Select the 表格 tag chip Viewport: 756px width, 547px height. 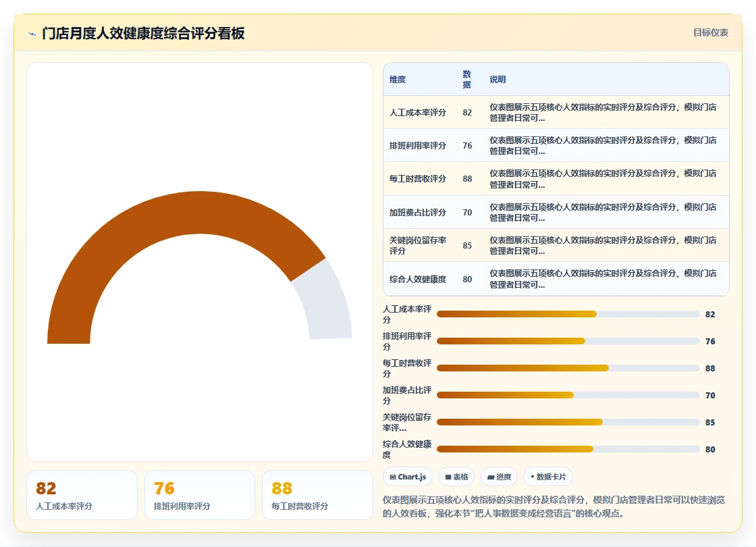tap(456, 477)
